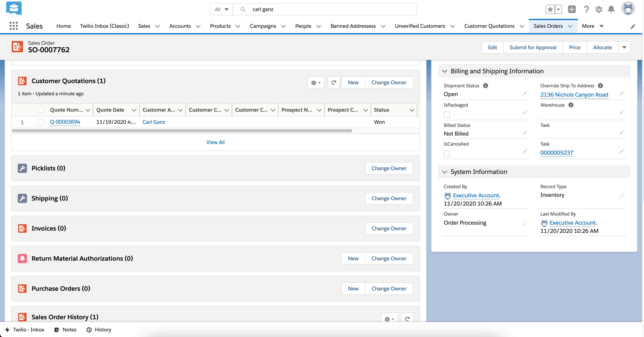Click the Edit button
This screenshot has height=337, width=644.
[492, 47]
